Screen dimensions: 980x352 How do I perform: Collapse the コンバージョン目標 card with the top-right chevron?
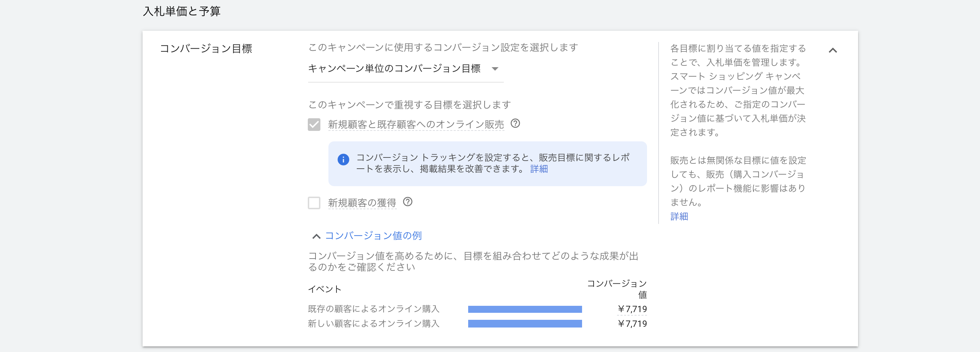[833, 50]
